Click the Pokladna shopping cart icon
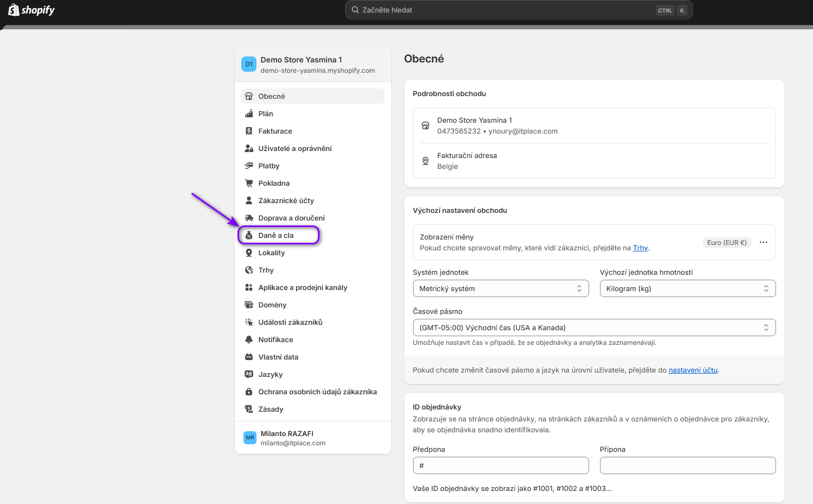The width and height of the screenshot is (813, 504). [249, 183]
